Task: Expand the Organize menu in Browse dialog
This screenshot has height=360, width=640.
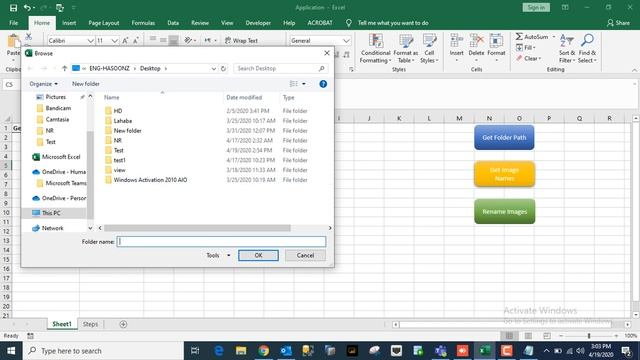Action: [43, 84]
